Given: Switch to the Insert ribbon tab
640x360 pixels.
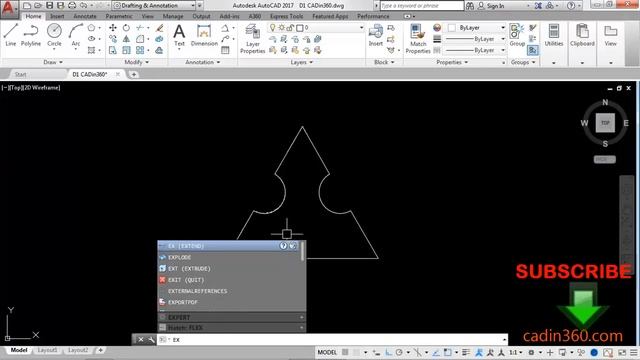Looking at the screenshot, I should click(57, 16).
